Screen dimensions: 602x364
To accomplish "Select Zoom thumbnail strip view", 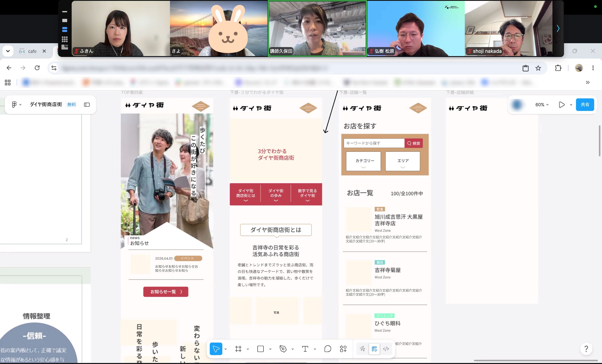I will click(x=65, y=29).
